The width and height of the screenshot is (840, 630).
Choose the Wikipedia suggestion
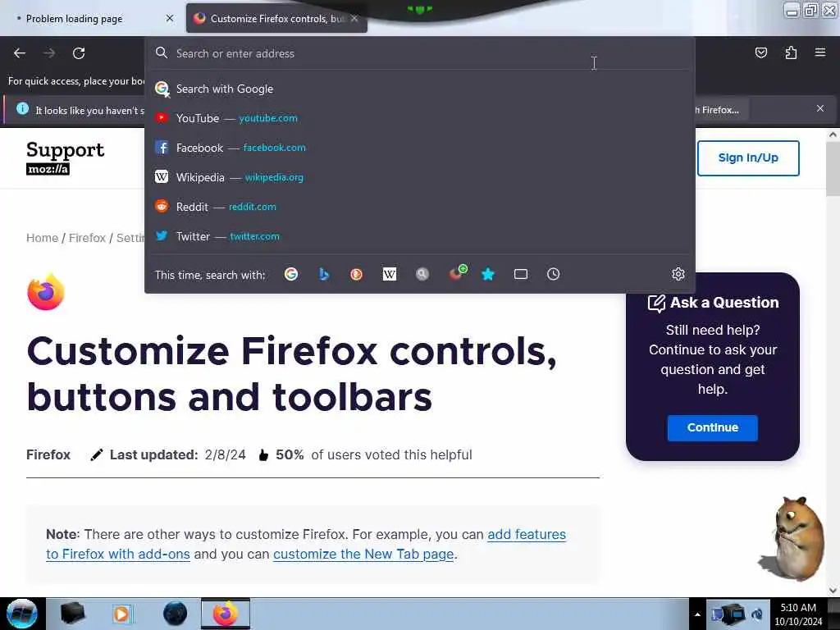[420, 177]
